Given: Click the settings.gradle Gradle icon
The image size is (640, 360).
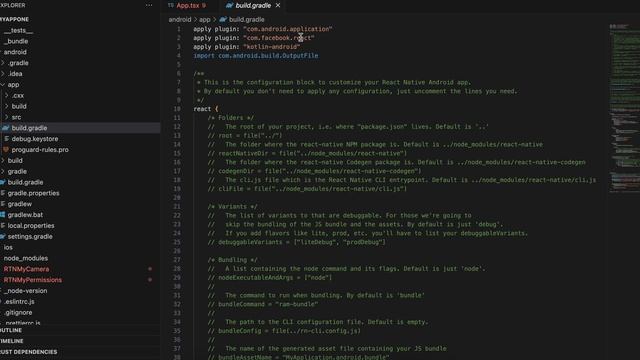Looking at the screenshot, I should (3, 236).
